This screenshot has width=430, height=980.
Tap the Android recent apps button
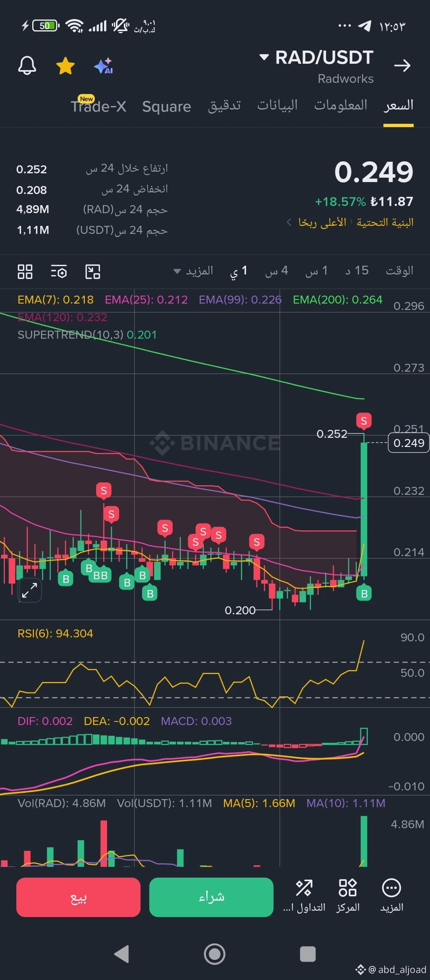point(308,954)
